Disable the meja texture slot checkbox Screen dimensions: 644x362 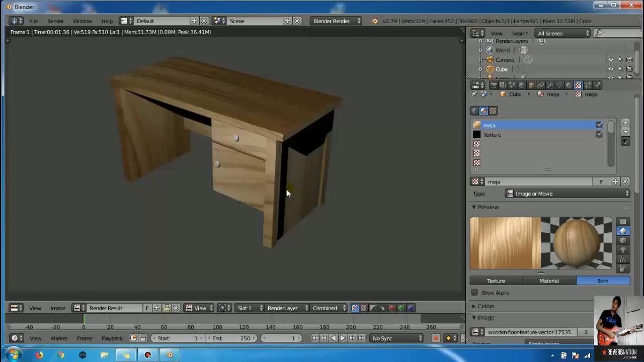599,125
